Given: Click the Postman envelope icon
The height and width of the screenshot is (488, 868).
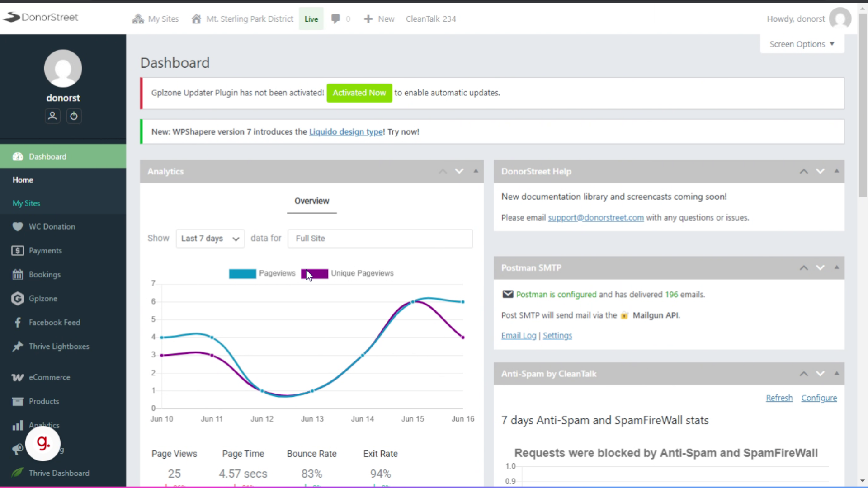Looking at the screenshot, I should (x=508, y=294).
